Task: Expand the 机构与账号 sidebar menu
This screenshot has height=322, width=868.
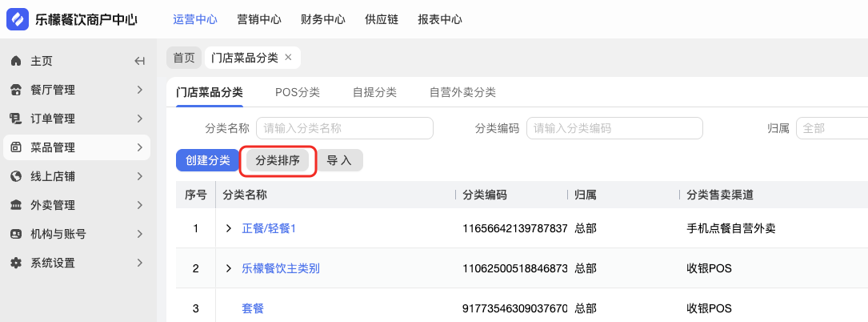Action: pyautogui.click(x=139, y=234)
